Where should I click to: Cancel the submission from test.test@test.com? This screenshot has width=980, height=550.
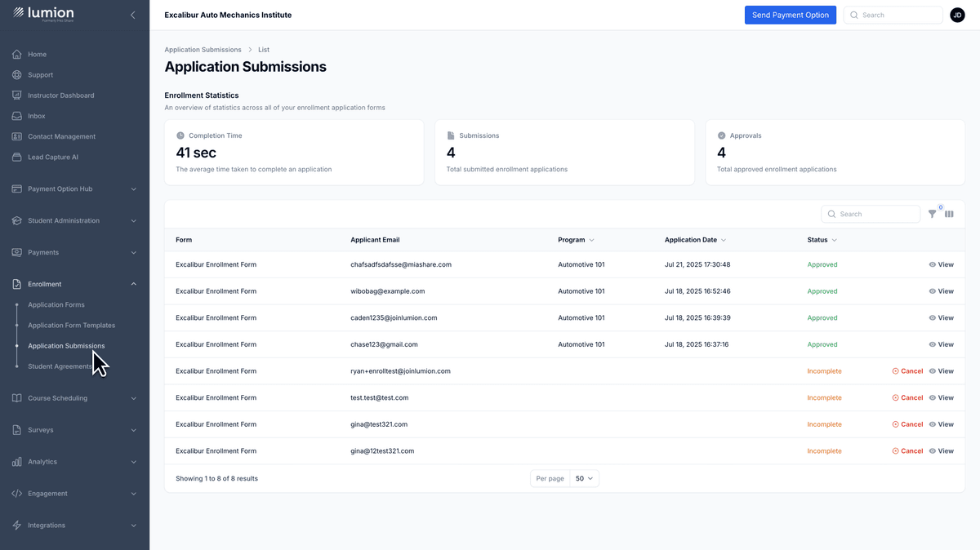(907, 397)
